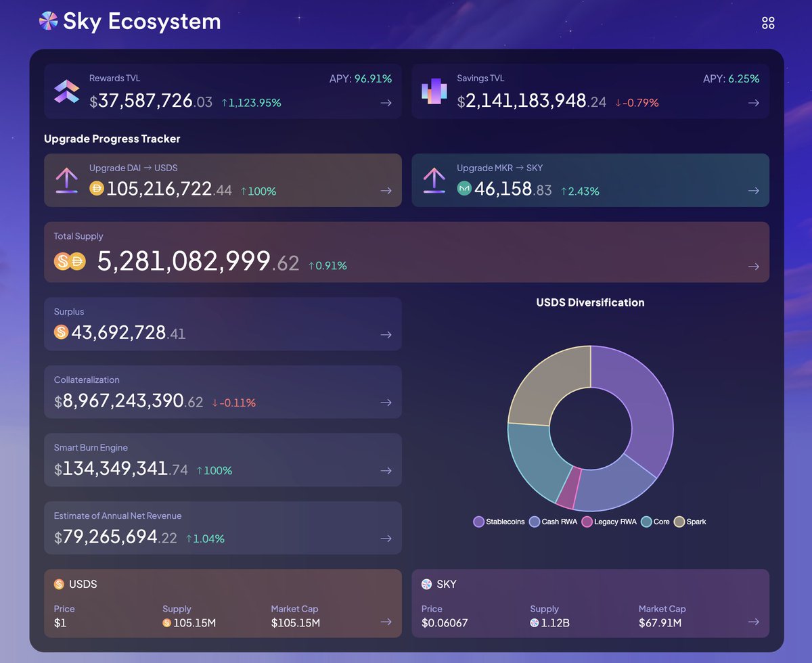Expand the Smart Burn Engine details
812x663 pixels.
coord(386,470)
